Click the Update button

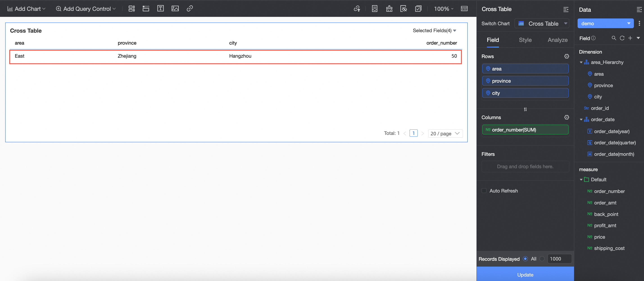(525, 274)
